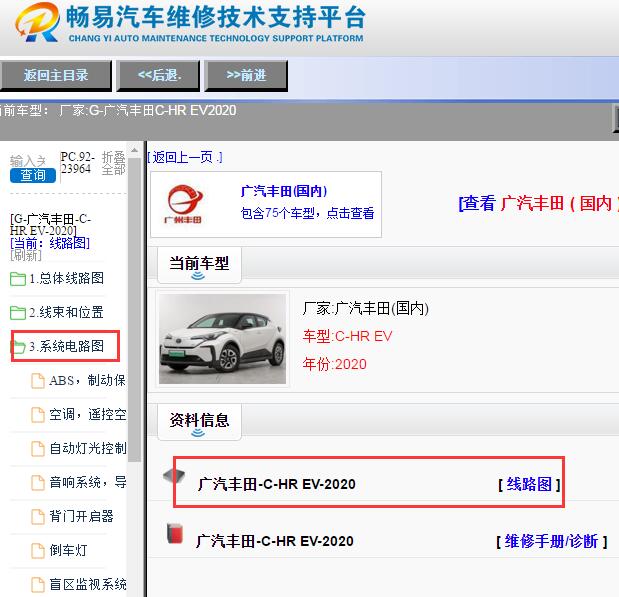Screen dimensions: 619x597
Task: Open 广汽丰田(国内) brand title link
Action: tap(284, 191)
